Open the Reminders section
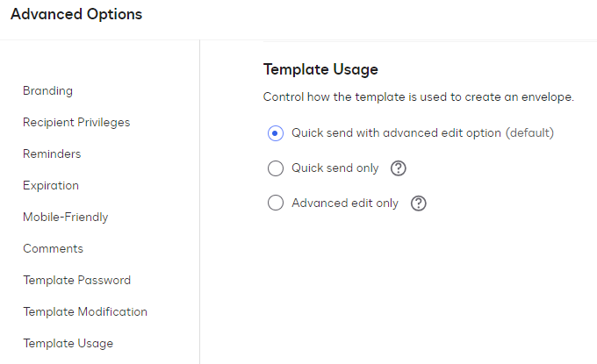 tap(52, 153)
